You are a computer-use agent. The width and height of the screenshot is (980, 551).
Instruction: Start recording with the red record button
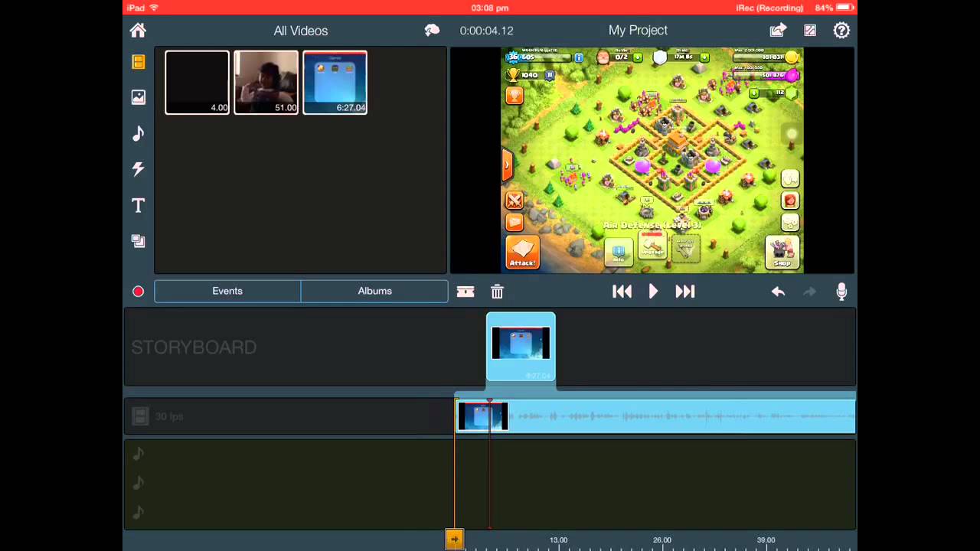click(139, 292)
